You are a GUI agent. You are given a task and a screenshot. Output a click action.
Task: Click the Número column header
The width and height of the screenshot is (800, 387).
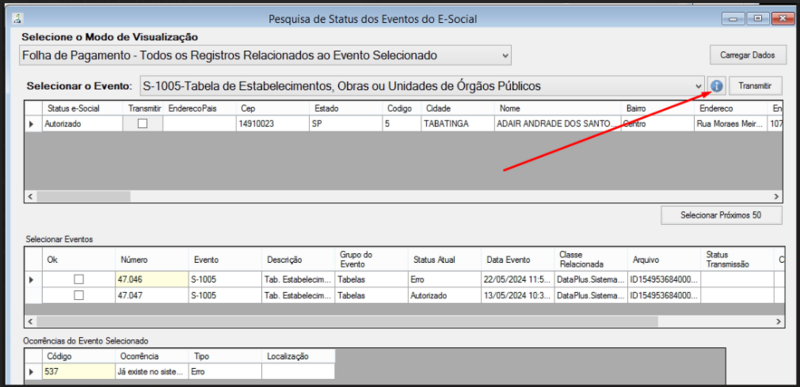(152, 260)
